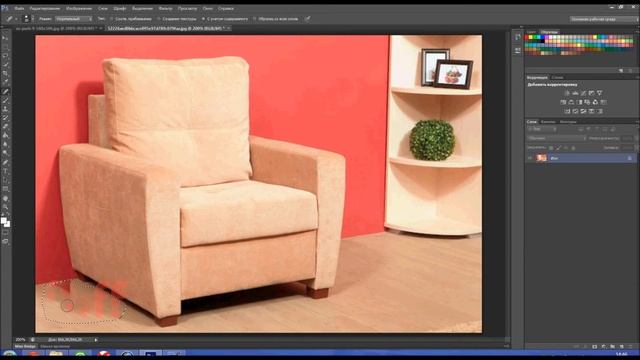Select the Horizontal Type tool
This screenshot has height=360, width=640.
(x=5, y=171)
